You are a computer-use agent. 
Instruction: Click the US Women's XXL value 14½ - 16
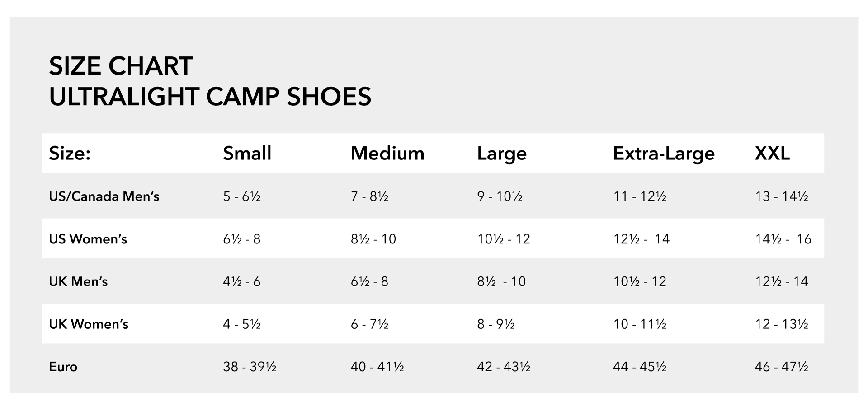click(x=783, y=239)
